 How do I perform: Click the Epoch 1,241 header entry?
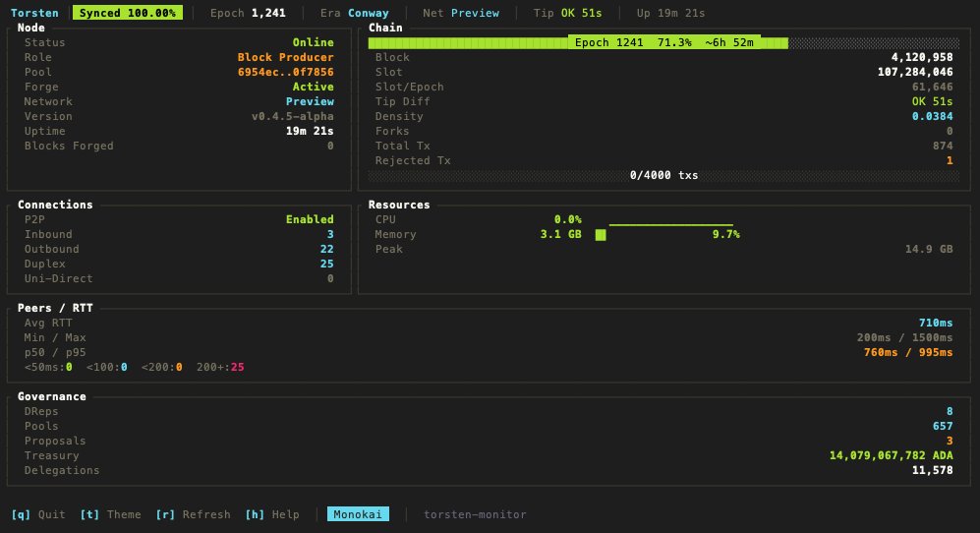[x=248, y=13]
